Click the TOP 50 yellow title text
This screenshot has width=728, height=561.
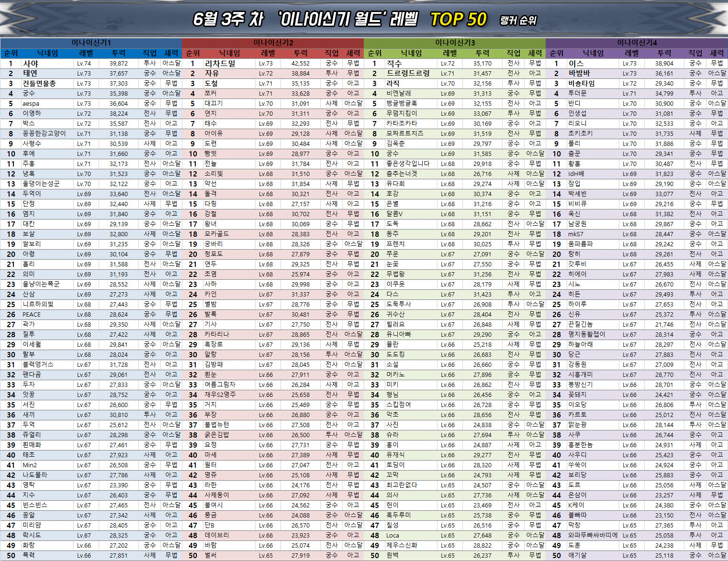[458, 19]
